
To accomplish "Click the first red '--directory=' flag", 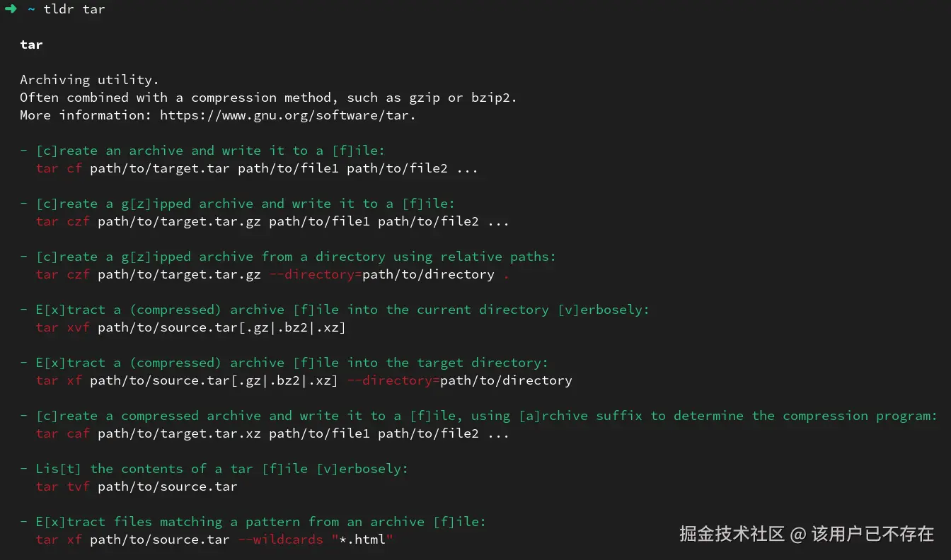I will pyautogui.click(x=316, y=274).
